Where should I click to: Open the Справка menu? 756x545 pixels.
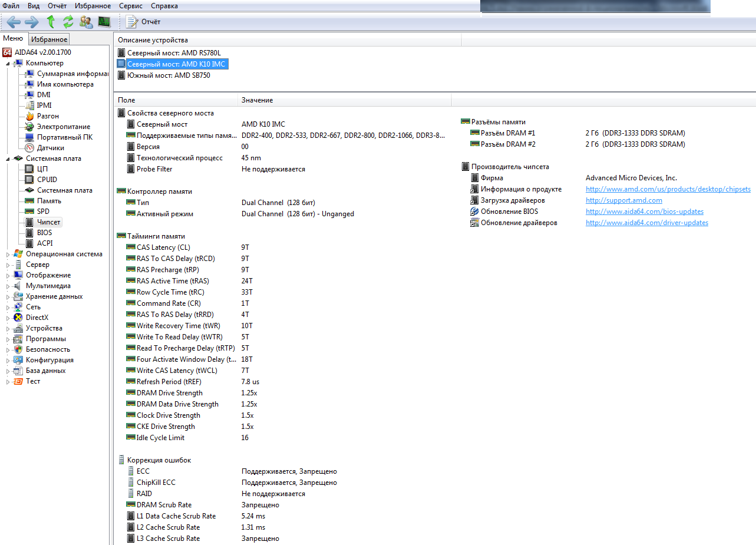click(x=164, y=6)
